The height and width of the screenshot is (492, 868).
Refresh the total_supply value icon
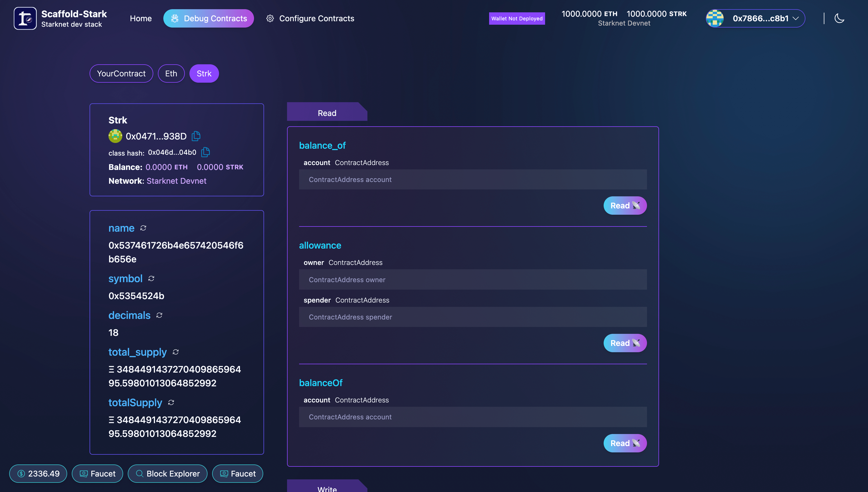176,352
